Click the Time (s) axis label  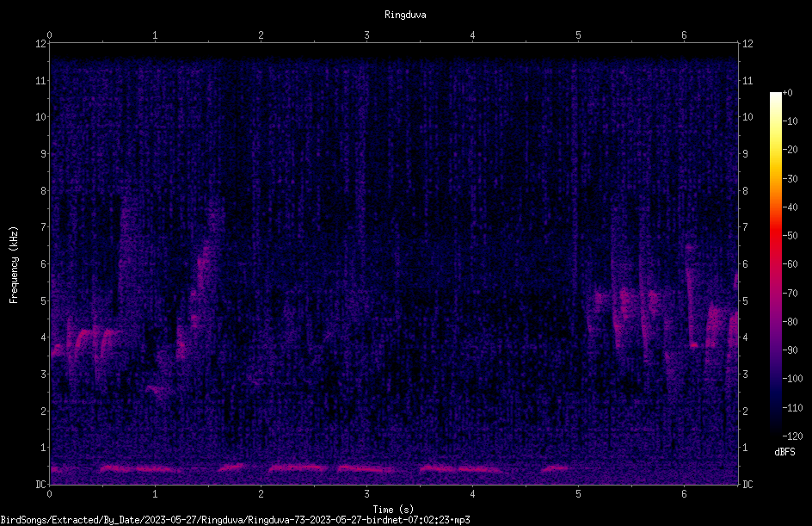393,510
